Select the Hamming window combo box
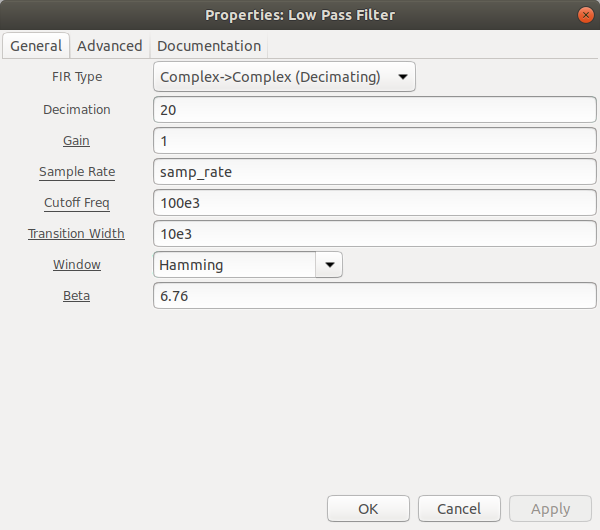 coord(248,264)
